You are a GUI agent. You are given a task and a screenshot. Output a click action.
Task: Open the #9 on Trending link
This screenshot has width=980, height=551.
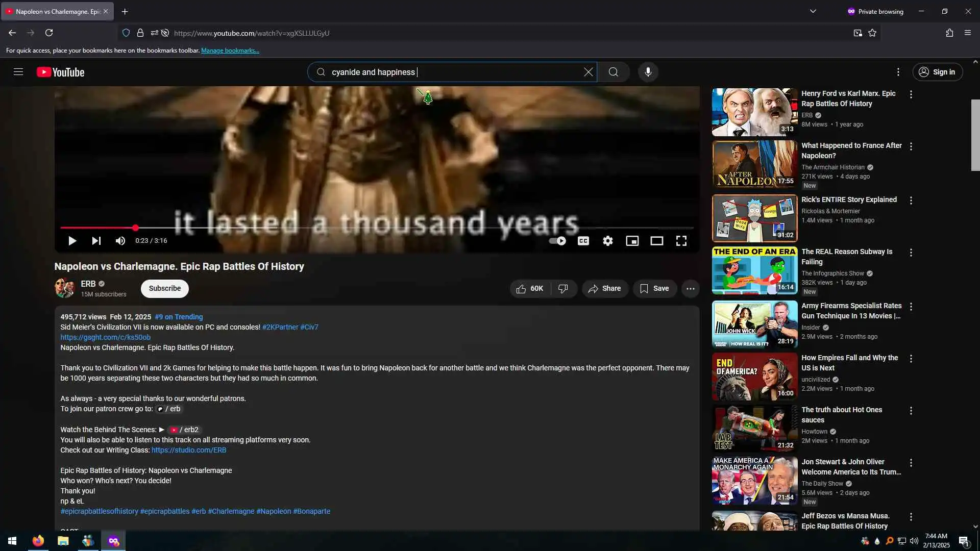(x=179, y=317)
